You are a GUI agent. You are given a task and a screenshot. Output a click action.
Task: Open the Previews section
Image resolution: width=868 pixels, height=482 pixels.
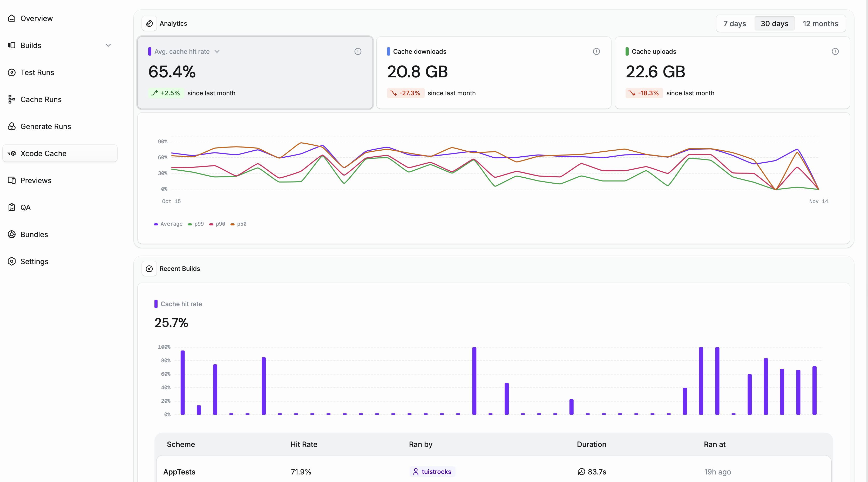tap(36, 180)
